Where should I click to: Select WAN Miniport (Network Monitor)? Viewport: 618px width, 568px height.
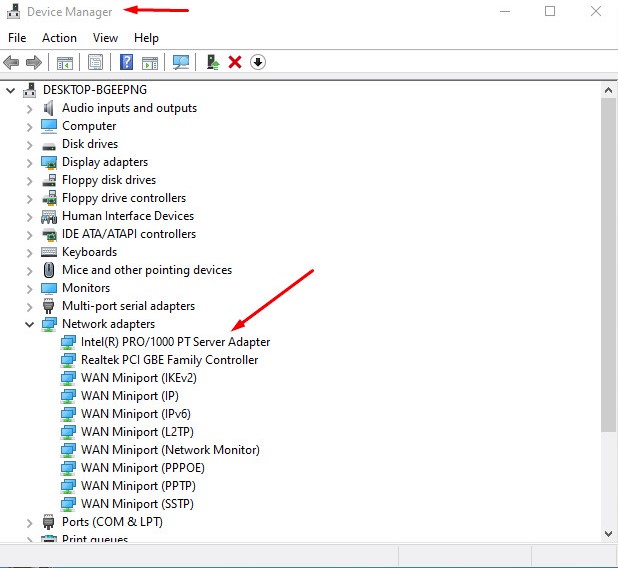tap(170, 450)
